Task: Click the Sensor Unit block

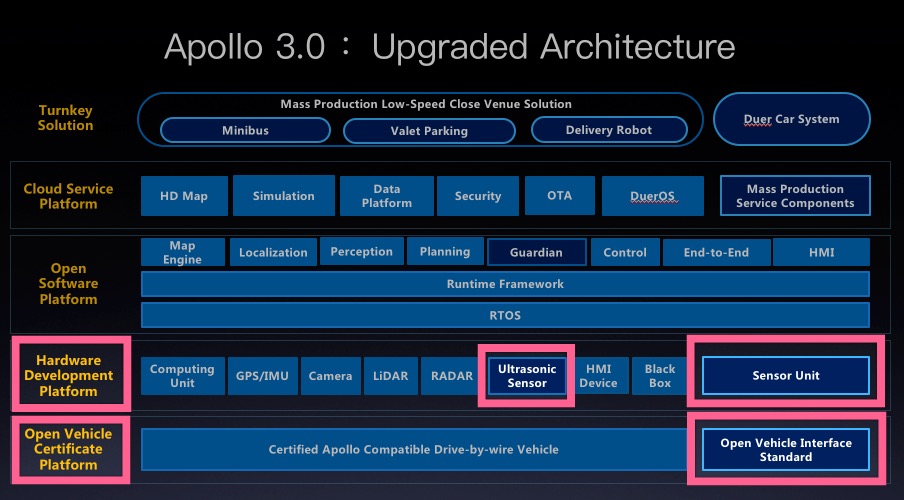Action: point(785,376)
